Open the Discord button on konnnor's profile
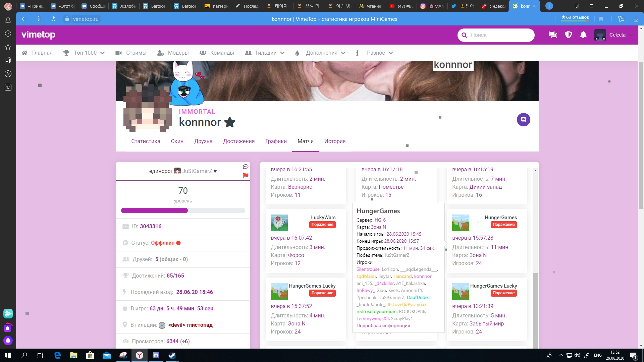This screenshot has width=644, height=362. coord(523,119)
